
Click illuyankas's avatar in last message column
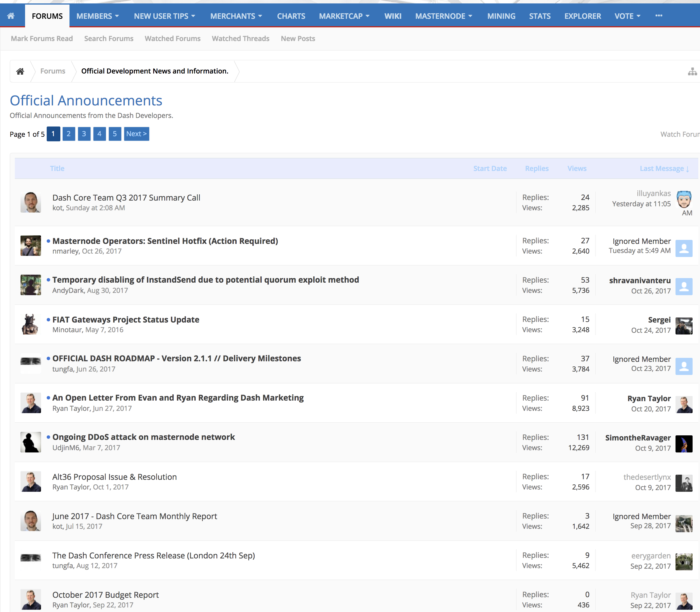[x=684, y=199]
